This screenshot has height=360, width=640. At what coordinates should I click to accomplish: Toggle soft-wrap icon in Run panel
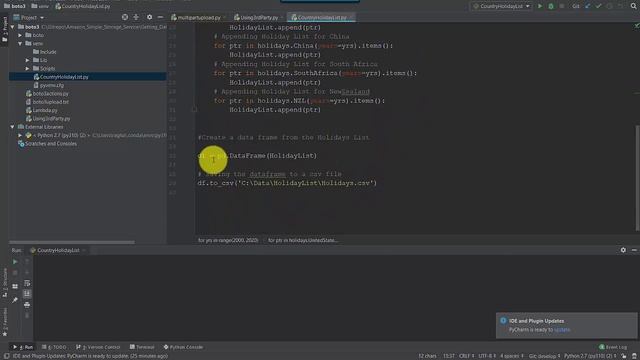(x=27, y=283)
